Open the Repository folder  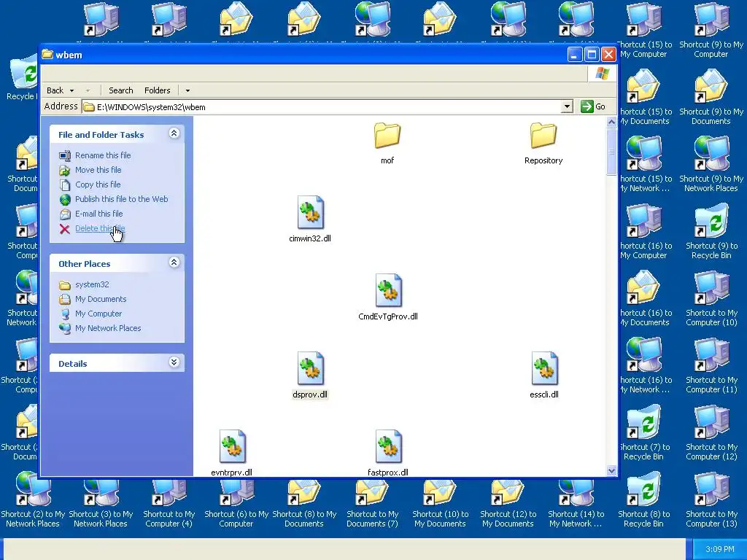543,136
